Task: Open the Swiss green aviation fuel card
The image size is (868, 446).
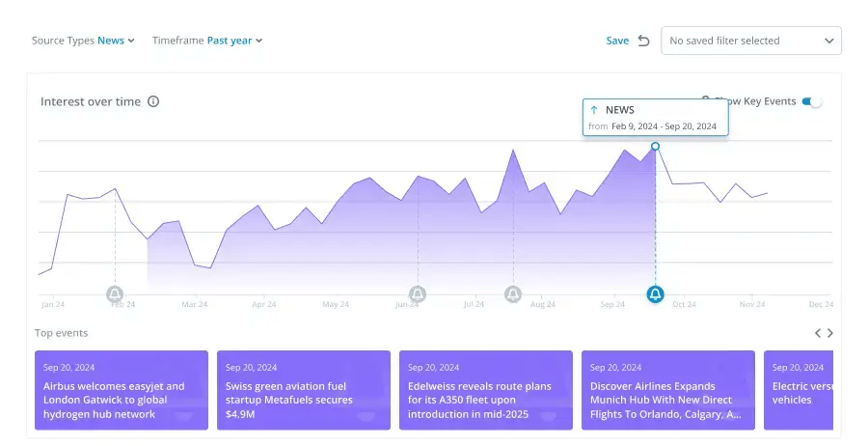Action: 304,390
